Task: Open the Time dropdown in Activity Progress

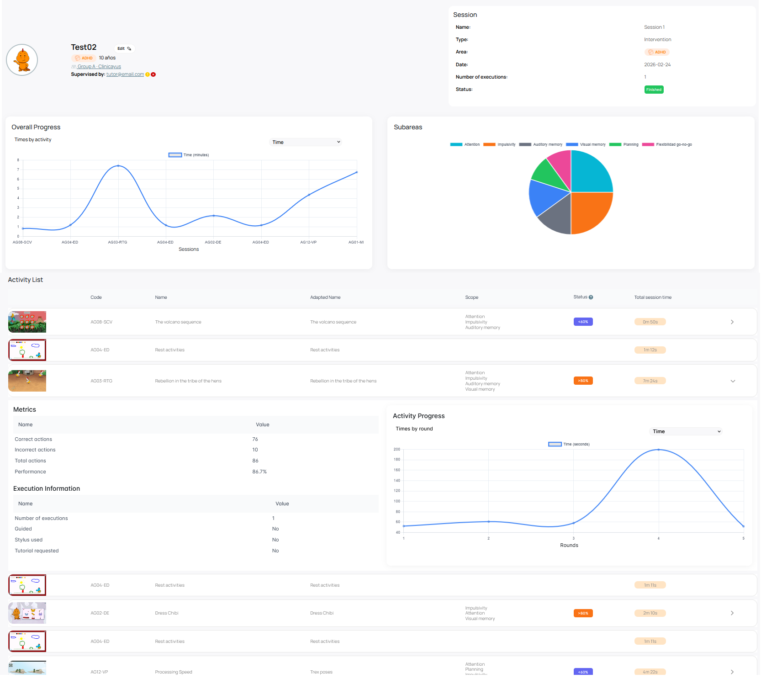Action: [x=686, y=431]
